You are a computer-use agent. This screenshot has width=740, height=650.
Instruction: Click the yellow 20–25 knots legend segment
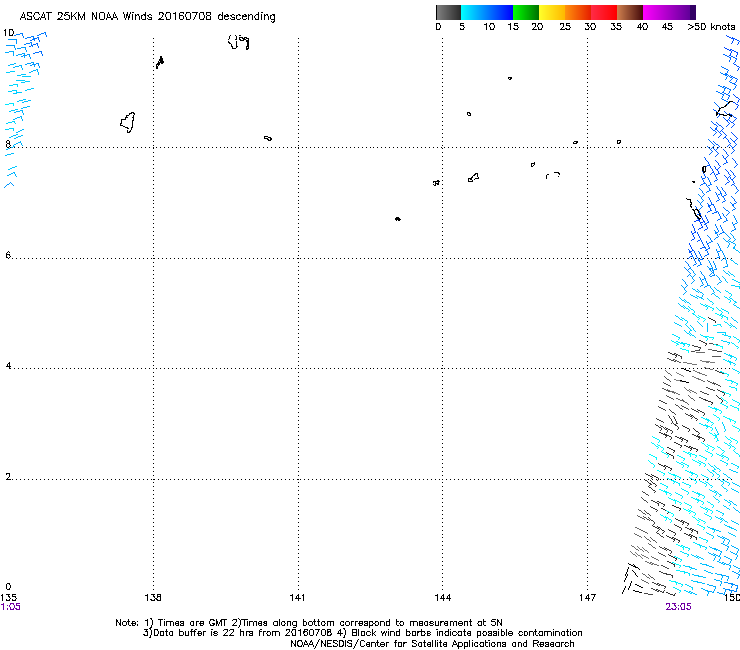pyautogui.click(x=552, y=12)
